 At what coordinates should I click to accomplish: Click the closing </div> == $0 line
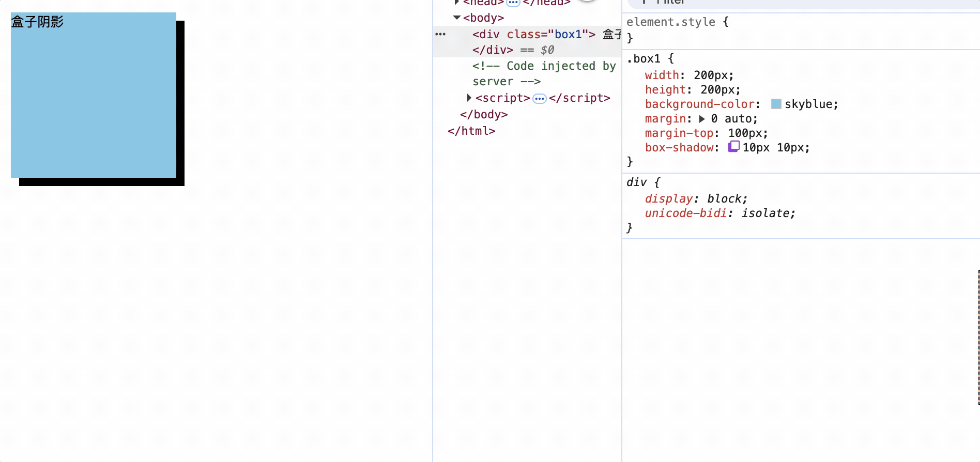click(513, 50)
